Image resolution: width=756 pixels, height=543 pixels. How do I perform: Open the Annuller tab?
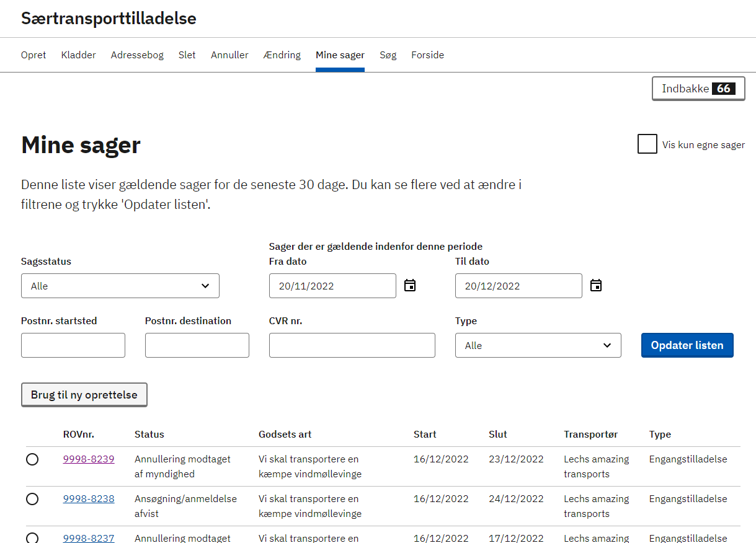[229, 55]
